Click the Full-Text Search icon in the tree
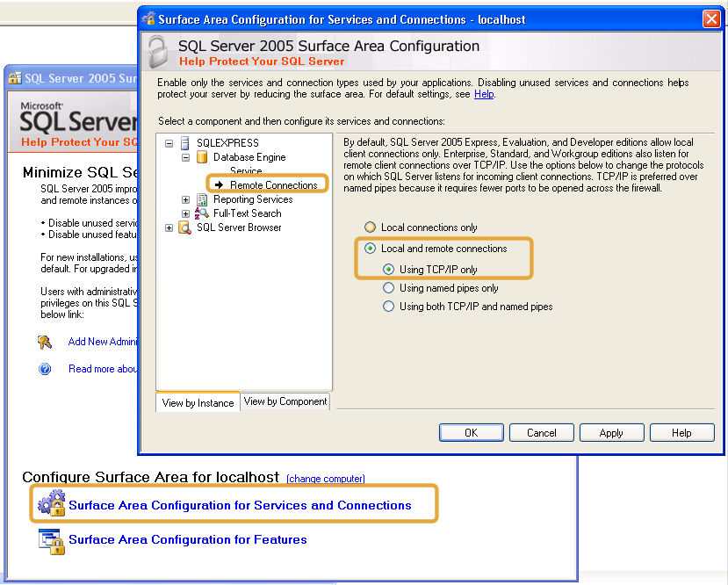The width and height of the screenshot is (728, 585). click(x=201, y=213)
